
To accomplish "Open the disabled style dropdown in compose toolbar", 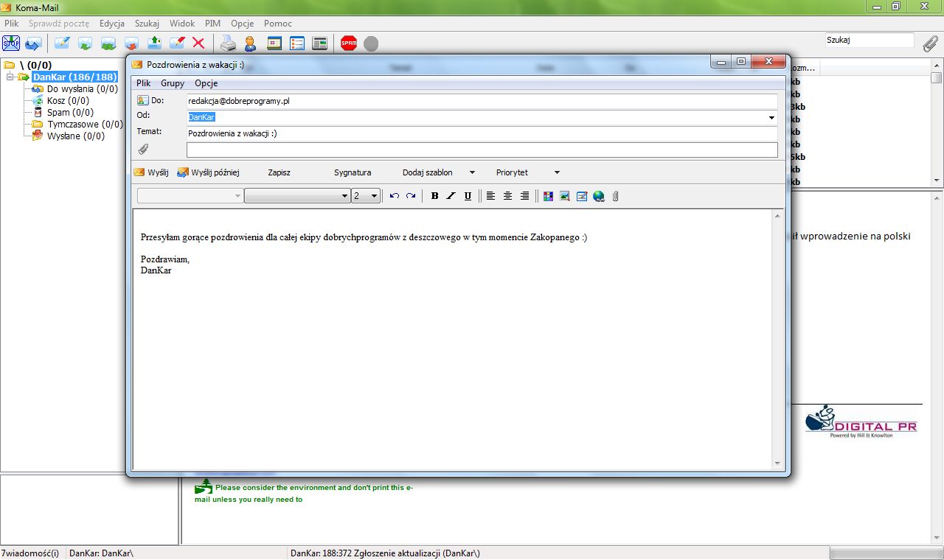I will click(x=237, y=196).
